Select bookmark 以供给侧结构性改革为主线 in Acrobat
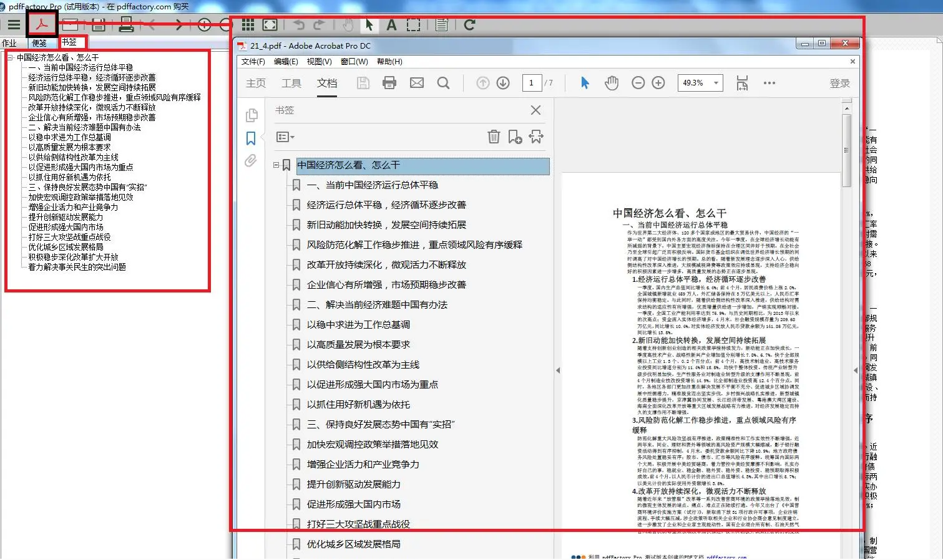Viewport: 943px width, 560px height. coord(363,365)
